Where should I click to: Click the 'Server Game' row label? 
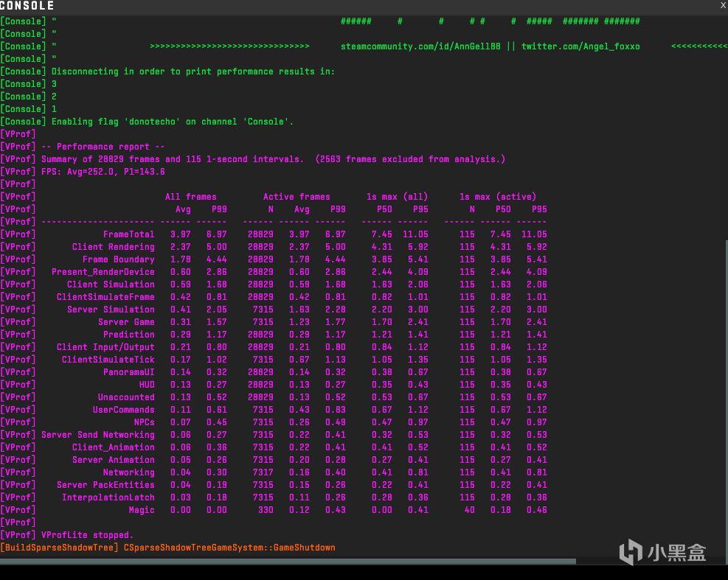tap(126, 322)
